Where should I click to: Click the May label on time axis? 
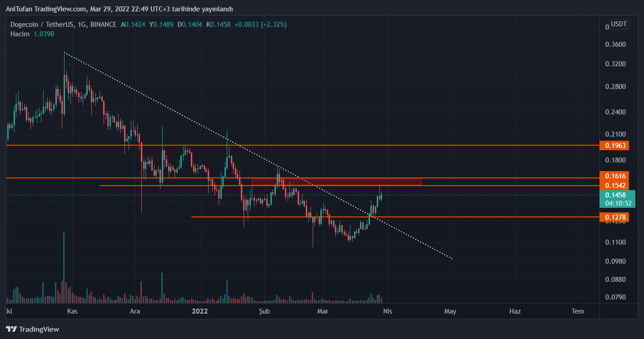pyautogui.click(x=450, y=311)
